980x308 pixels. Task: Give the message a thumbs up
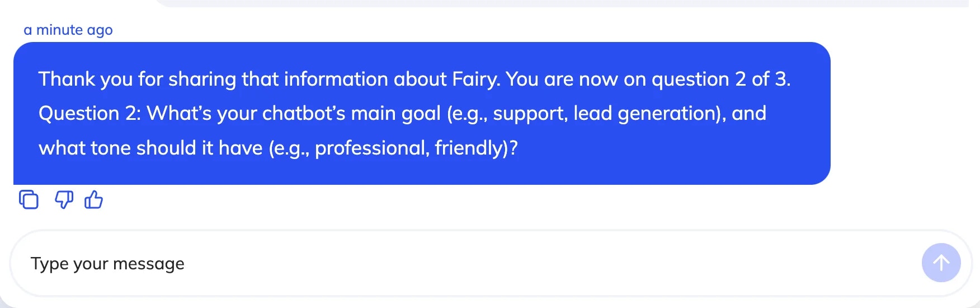pos(93,199)
